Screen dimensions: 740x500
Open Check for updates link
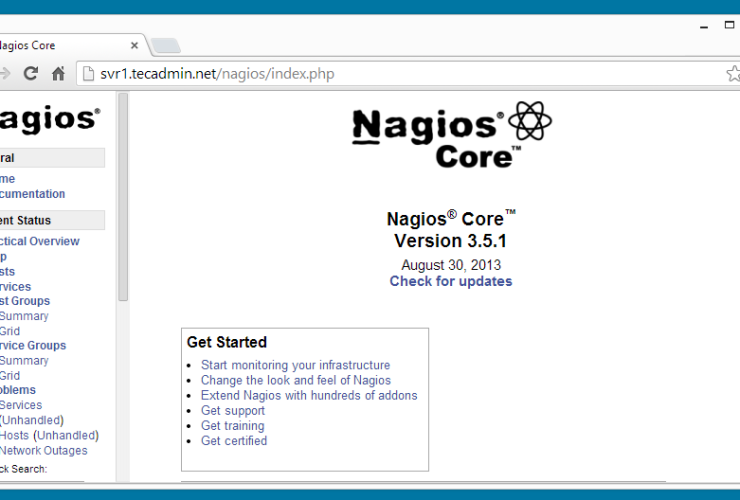(x=450, y=281)
